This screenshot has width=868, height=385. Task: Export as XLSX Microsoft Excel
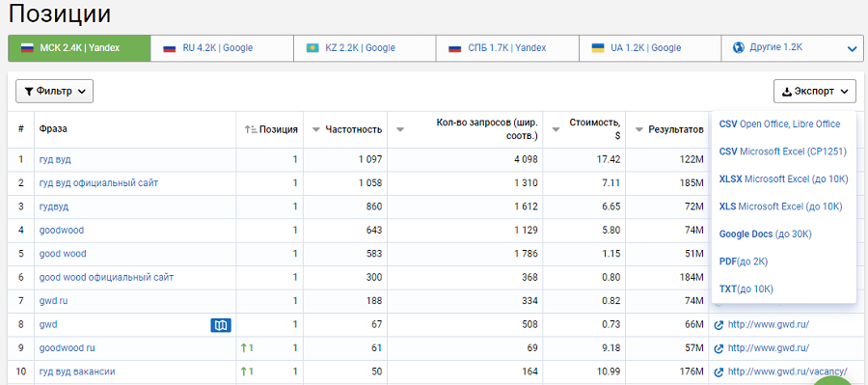pos(783,179)
